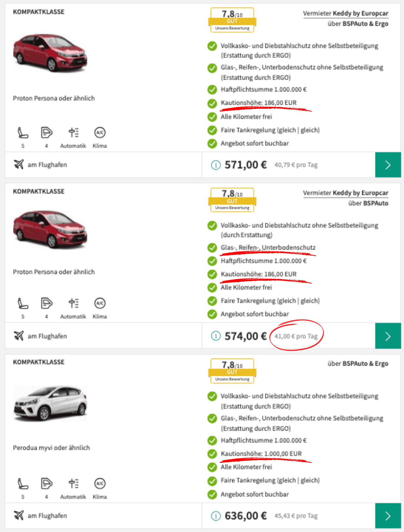The height and width of the screenshot is (532, 404).
Task: Click the airplane icon next to 'am Flughafen' on top offer
Action: pyautogui.click(x=19, y=164)
